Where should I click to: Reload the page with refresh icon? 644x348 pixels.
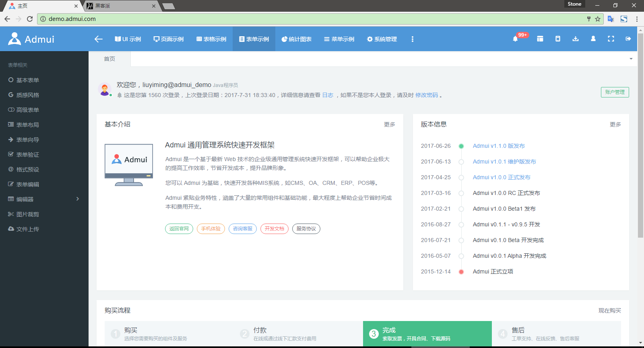pyautogui.click(x=30, y=19)
